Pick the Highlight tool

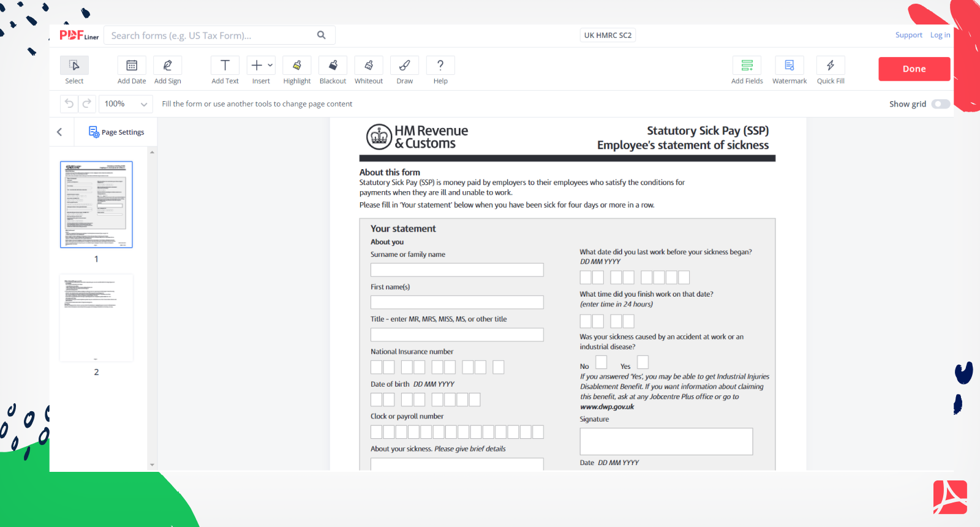(297, 70)
